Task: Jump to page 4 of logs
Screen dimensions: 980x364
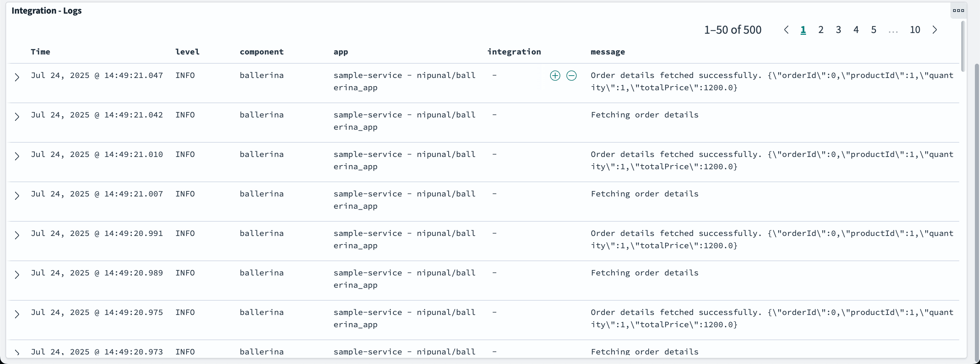Action: pos(856,30)
